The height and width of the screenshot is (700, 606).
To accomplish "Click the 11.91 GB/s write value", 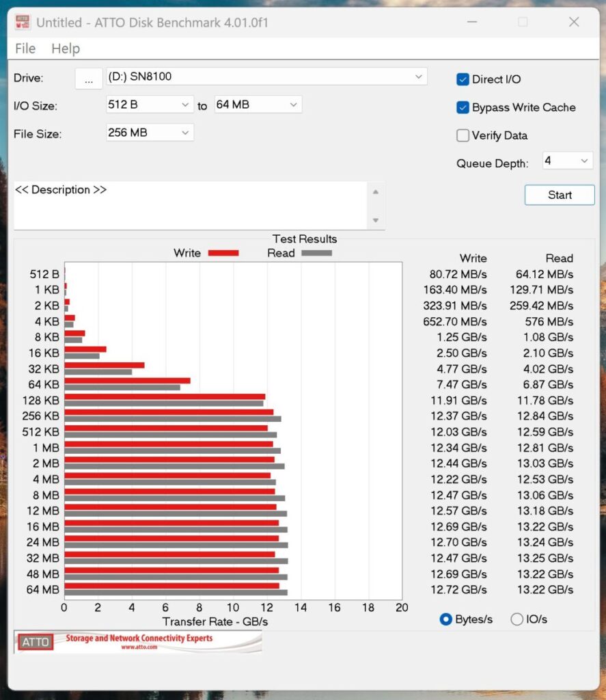I will tap(458, 401).
